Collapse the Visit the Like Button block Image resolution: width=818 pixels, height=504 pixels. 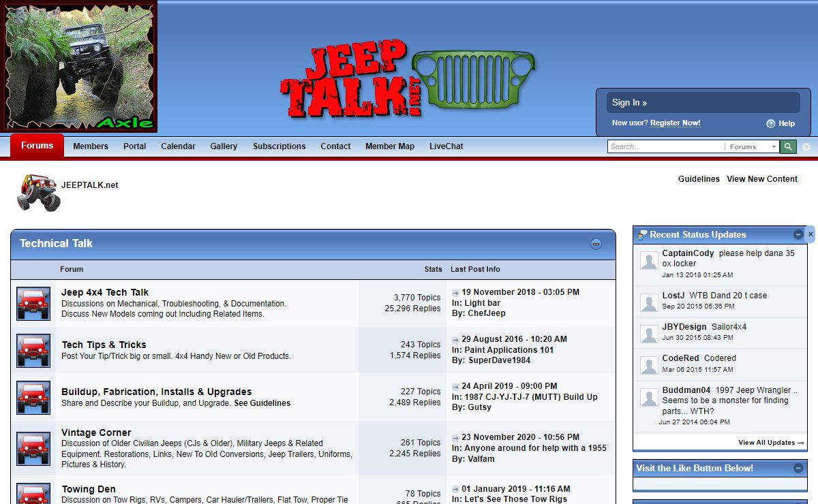798,468
